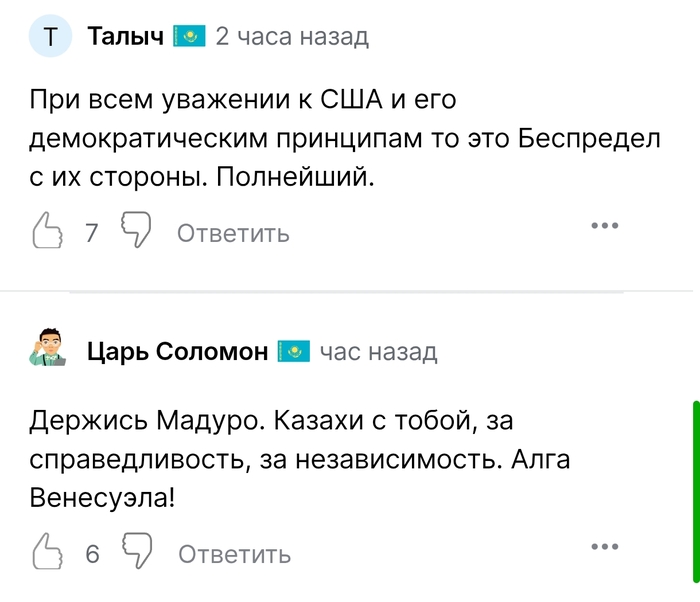Open three-dot menu on Царь Соломон's comment
The width and height of the screenshot is (700, 602).
click(x=605, y=546)
